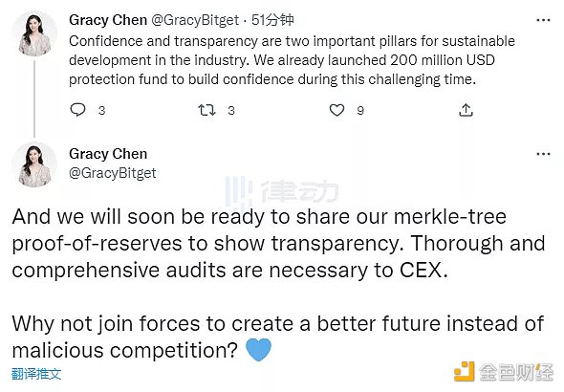Click @GracyBitget handle under second tweet name
Screen dimensions: 564x392
click(x=113, y=173)
